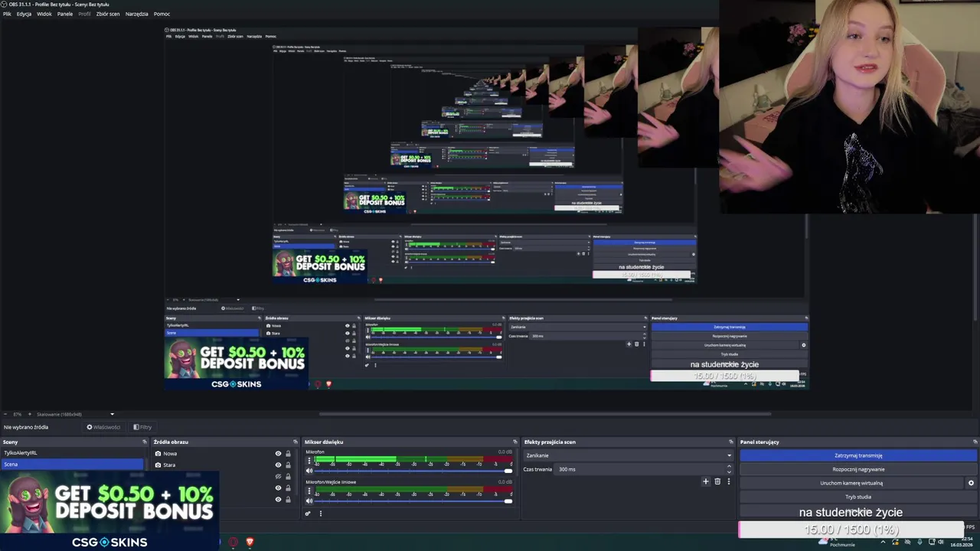Enable Tryb studia
The height and width of the screenshot is (551, 980).
[x=858, y=497]
